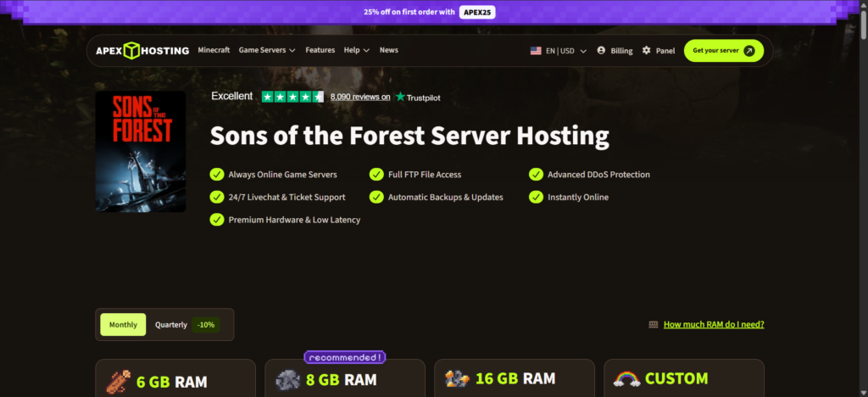This screenshot has width=868, height=397.
Task: Click the recommended! badge
Action: pos(345,358)
